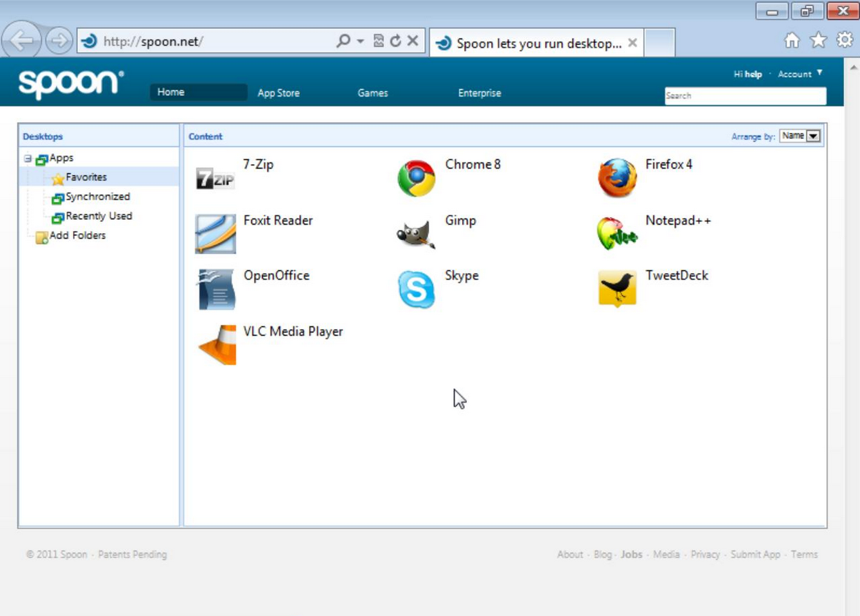Select Recently Used in the Desktops tree
Screen dimensions: 860x616
click(99, 216)
